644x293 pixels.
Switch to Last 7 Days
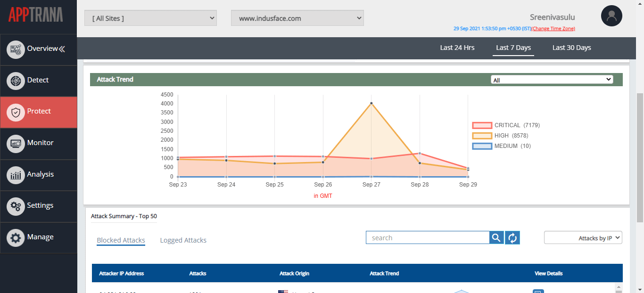(513, 48)
